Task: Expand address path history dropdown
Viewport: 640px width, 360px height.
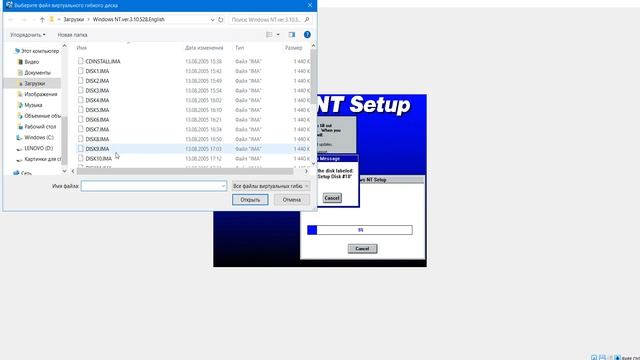Action: (x=212, y=20)
